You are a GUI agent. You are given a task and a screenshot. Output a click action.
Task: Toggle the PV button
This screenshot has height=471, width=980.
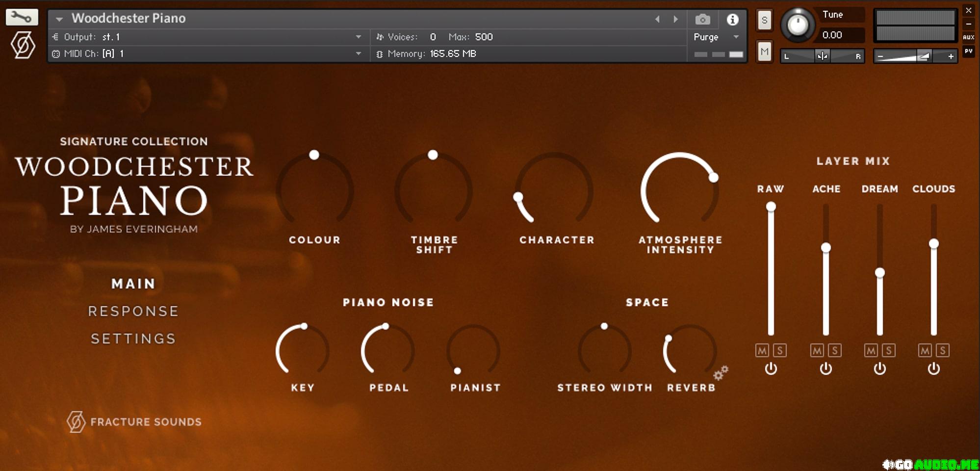tap(968, 51)
